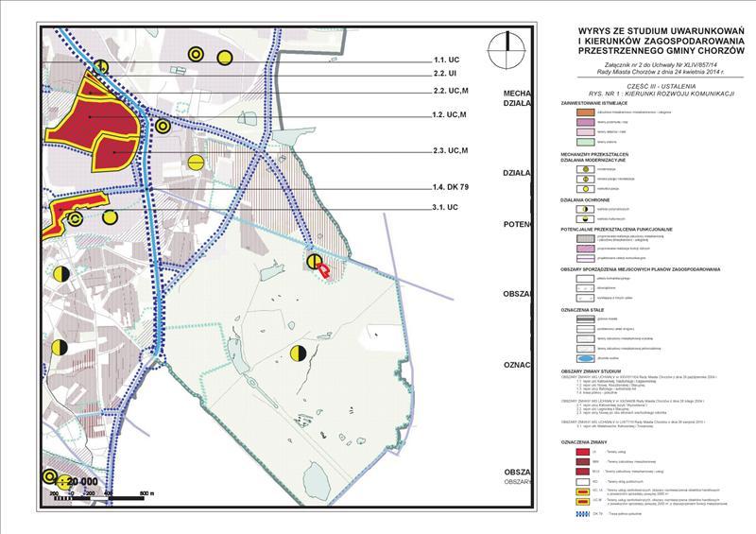
Task: Click the orange swatch under Zainwestowanie istniejące
Action: pyautogui.click(x=586, y=112)
